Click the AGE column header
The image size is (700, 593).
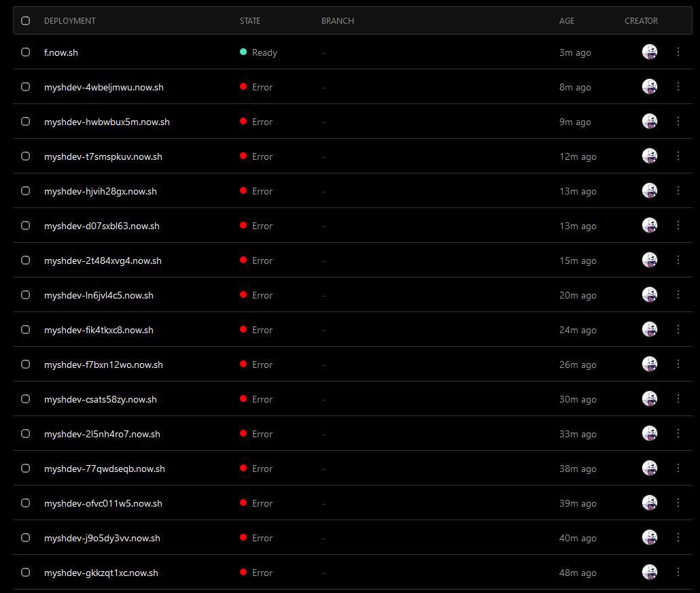[x=567, y=20]
